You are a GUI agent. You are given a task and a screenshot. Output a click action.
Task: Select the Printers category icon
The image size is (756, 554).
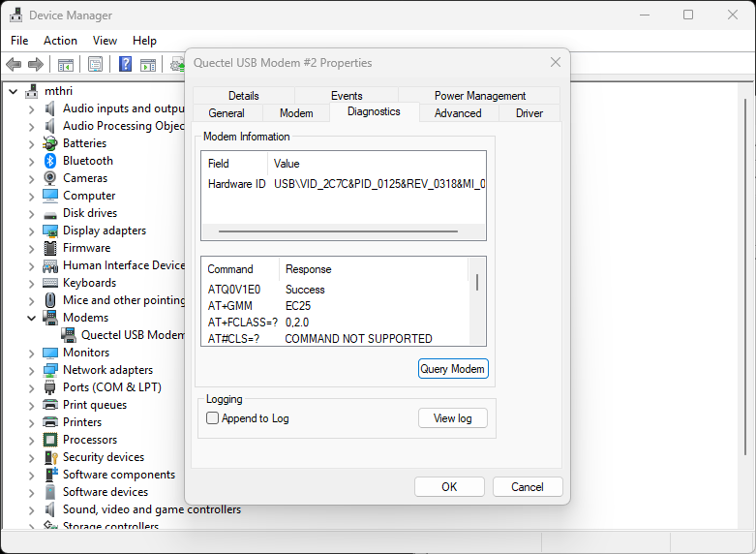point(50,422)
